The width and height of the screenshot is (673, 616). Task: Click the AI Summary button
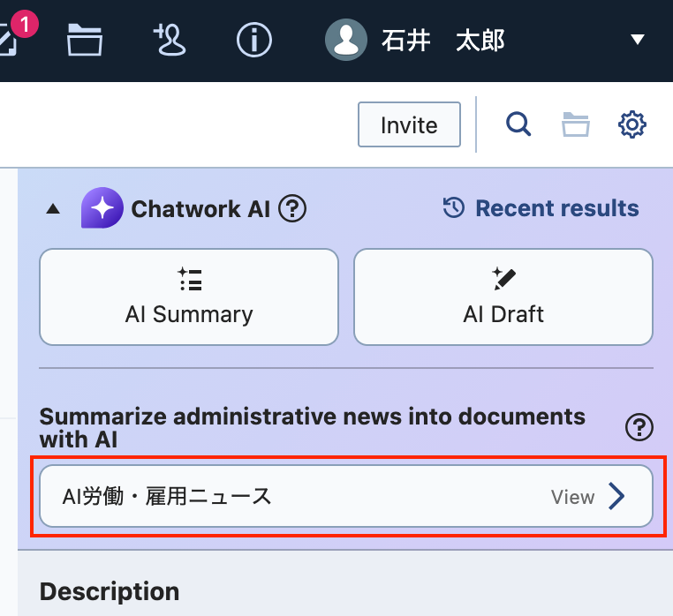point(189,297)
